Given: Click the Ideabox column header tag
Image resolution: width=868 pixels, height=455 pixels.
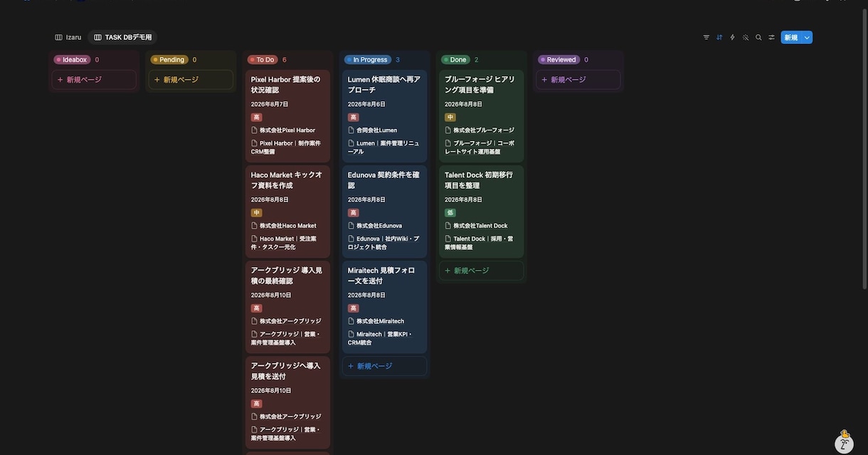Looking at the screenshot, I should tap(72, 60).
